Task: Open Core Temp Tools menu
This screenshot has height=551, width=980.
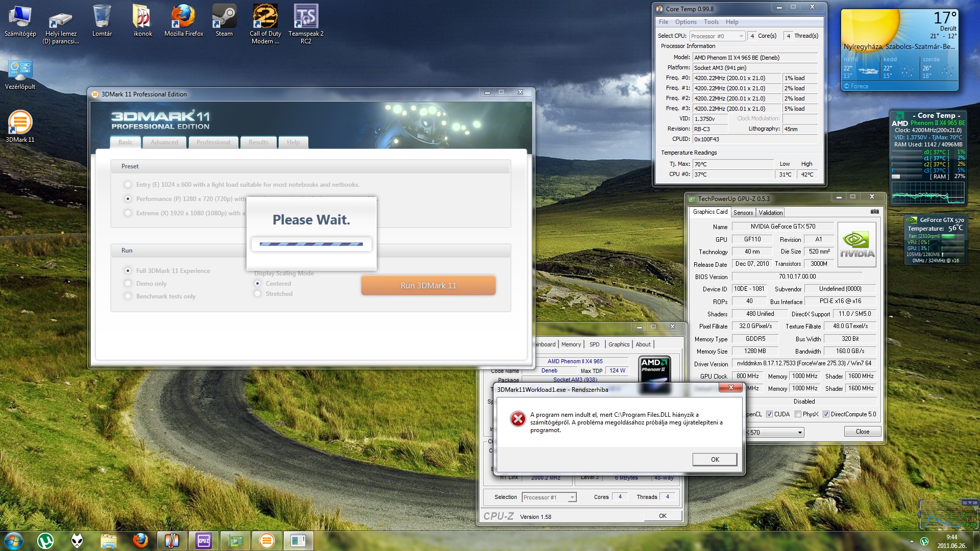Action: 711,22
